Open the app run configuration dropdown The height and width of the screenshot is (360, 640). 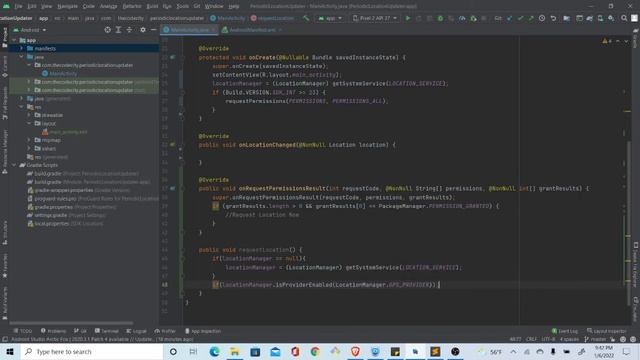pyautogui.click(x=330, y=18)
